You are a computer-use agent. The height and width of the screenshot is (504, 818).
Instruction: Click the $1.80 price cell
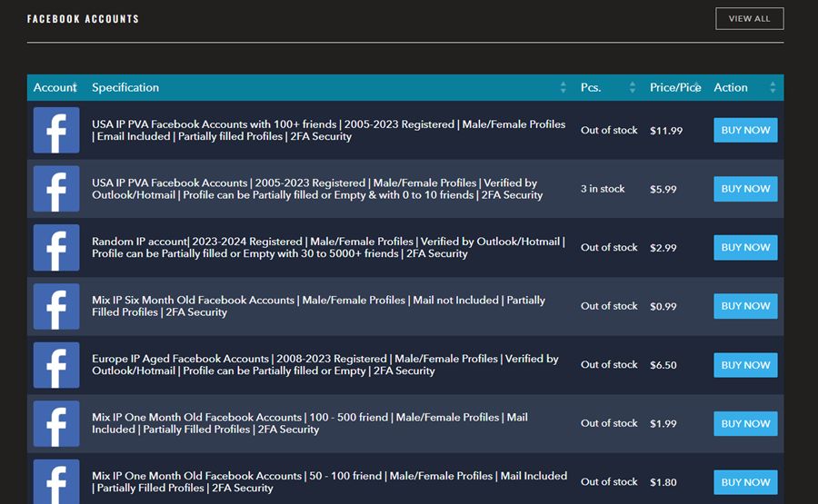pos(663,482)
